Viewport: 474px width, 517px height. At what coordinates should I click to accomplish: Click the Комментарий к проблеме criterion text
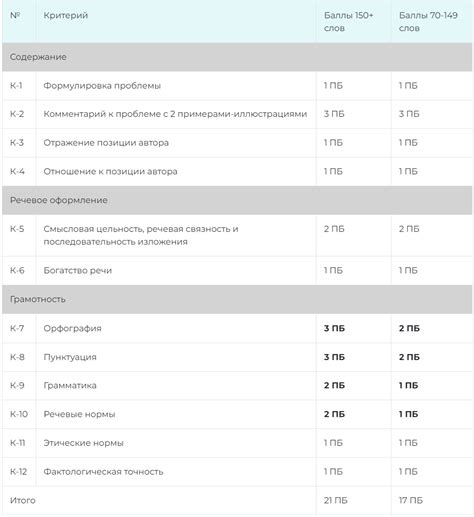coord(175,114)
